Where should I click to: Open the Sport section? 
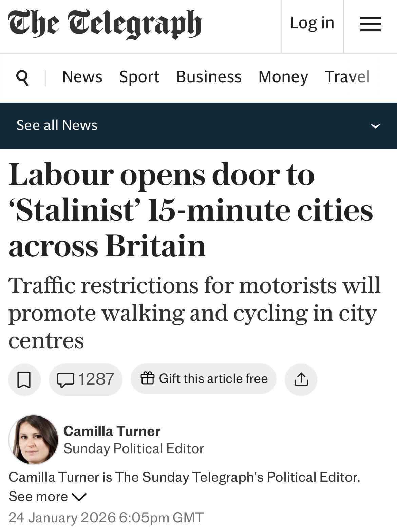(139, 77)
